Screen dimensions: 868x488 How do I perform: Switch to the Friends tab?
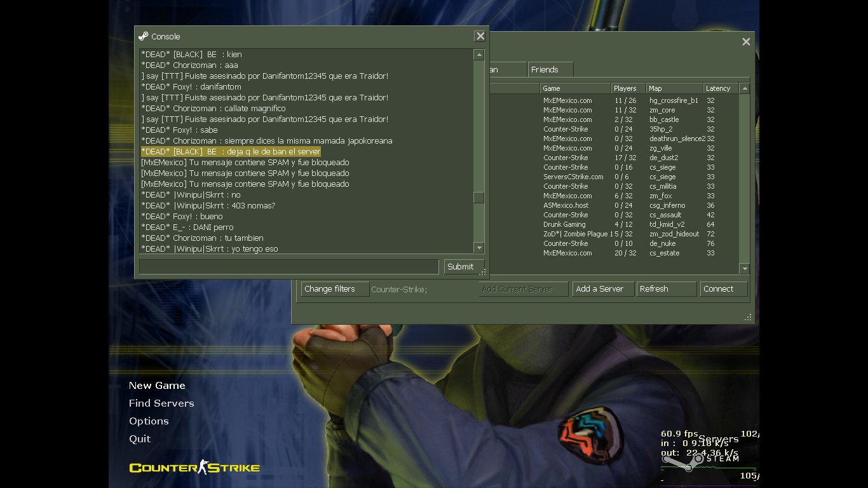pos(550,69)
